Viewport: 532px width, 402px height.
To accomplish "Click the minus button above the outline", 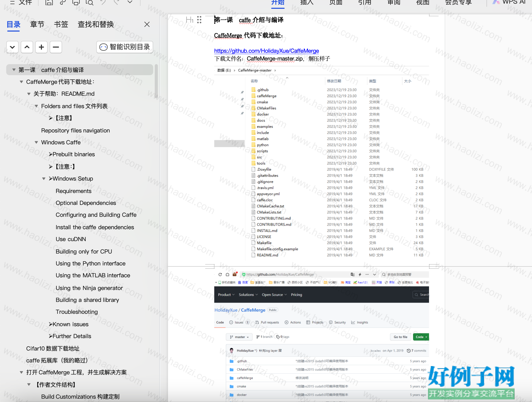I will coord(56,47).
